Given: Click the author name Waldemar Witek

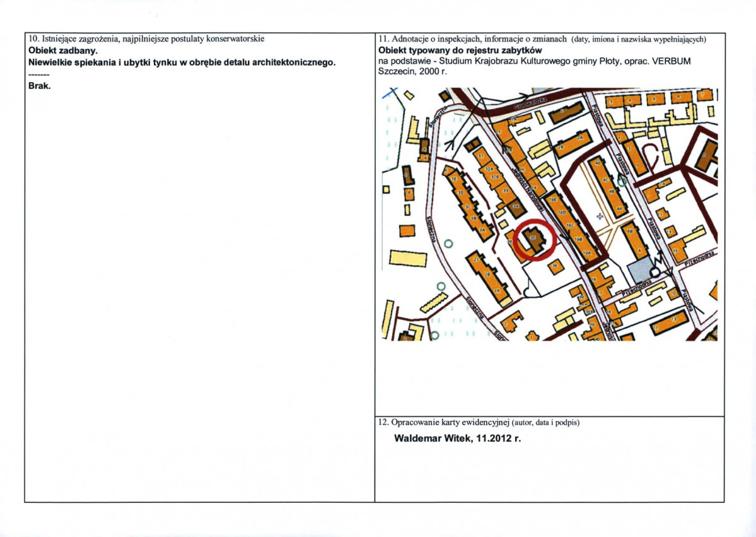Looking at the screenshot, I should (433, 438).
